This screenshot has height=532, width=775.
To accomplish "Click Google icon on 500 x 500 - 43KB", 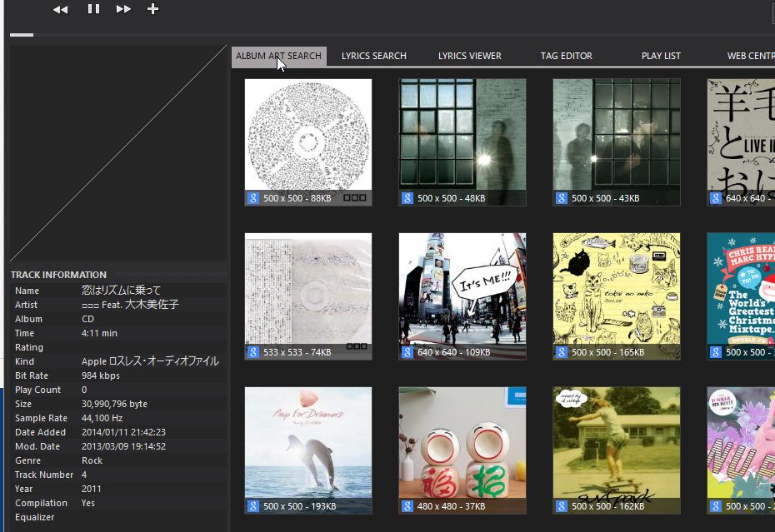I will pos(562,198).
